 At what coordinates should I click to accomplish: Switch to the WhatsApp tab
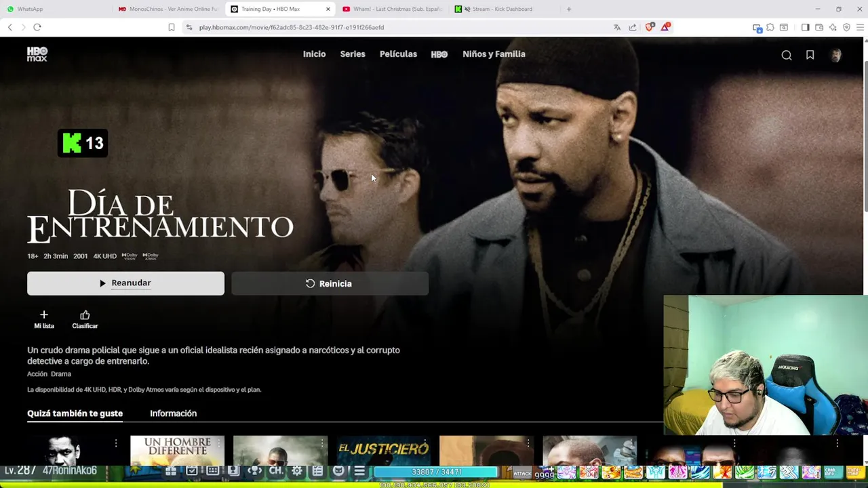[x=56, y=9]
